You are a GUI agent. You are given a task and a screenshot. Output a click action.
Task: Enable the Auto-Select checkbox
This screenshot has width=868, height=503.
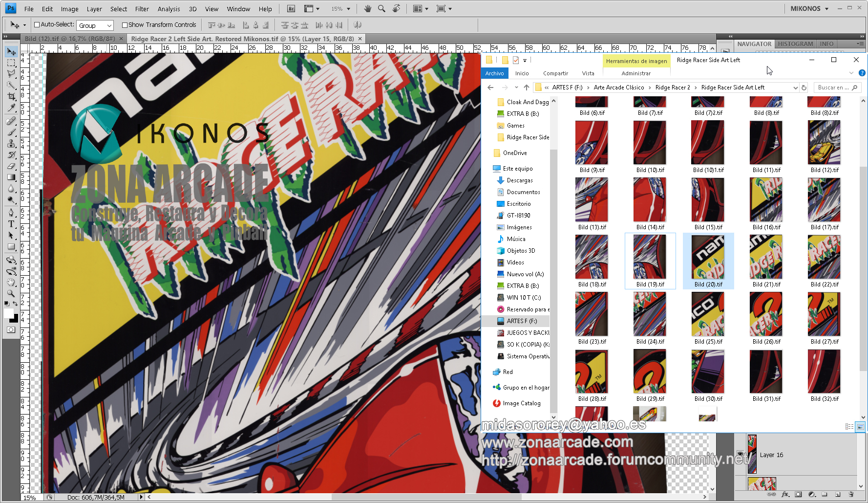(37, 25)
